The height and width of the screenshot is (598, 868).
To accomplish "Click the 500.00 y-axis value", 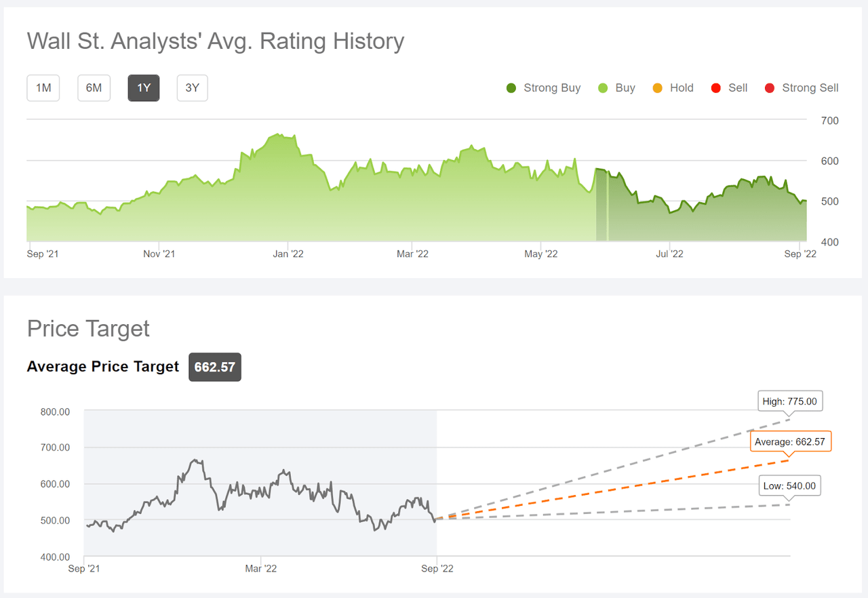I will tap(56, 521).
